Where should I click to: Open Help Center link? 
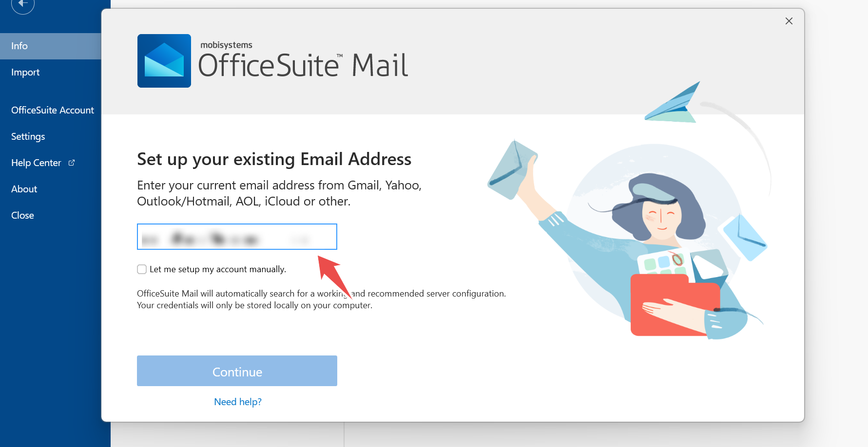coord(36,163)
